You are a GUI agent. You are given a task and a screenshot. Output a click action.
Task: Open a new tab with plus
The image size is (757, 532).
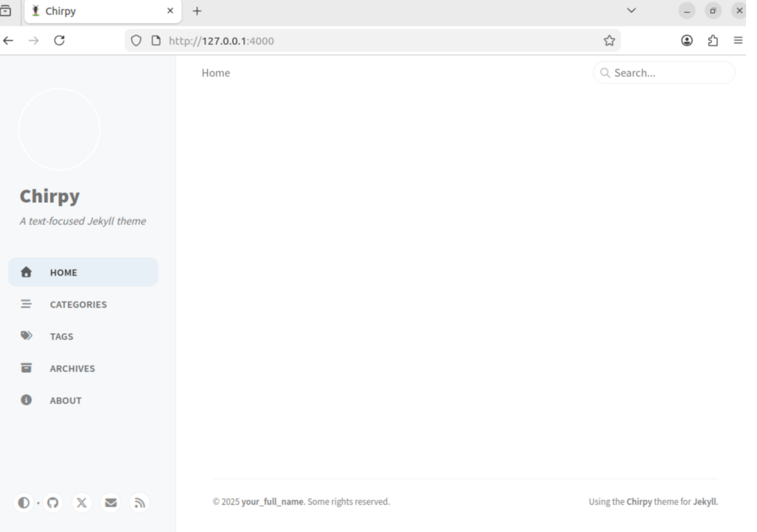197,11
